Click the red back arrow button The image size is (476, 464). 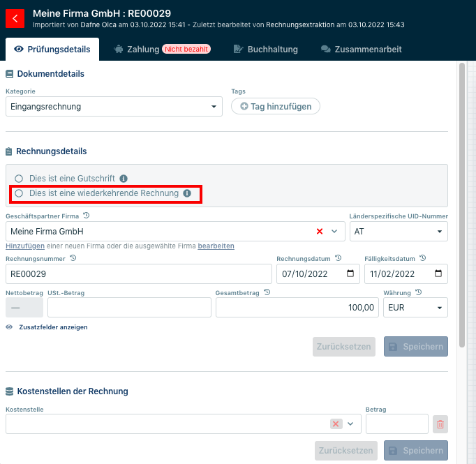click(x=15, y=18)
